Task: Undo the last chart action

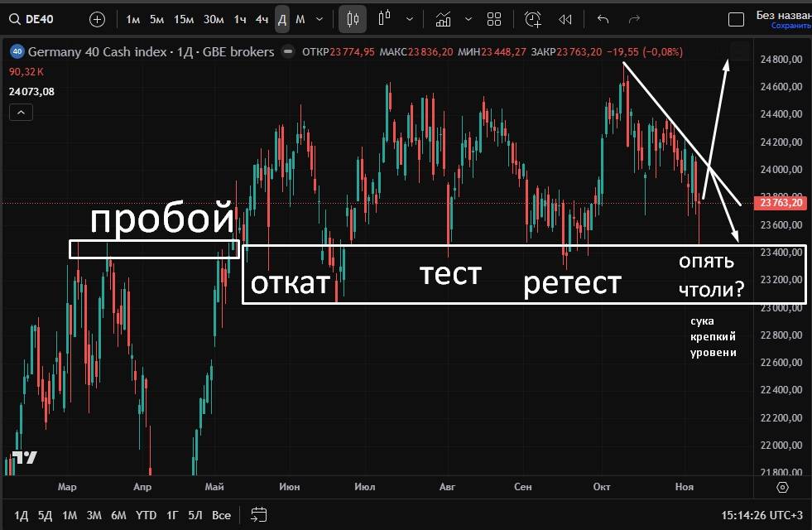Action: point(603,19)
